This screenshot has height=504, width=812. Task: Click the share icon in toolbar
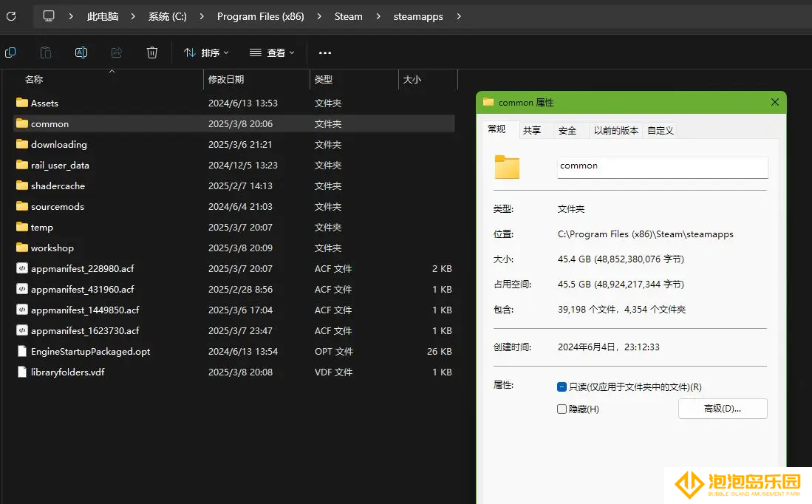pos(117,52)
